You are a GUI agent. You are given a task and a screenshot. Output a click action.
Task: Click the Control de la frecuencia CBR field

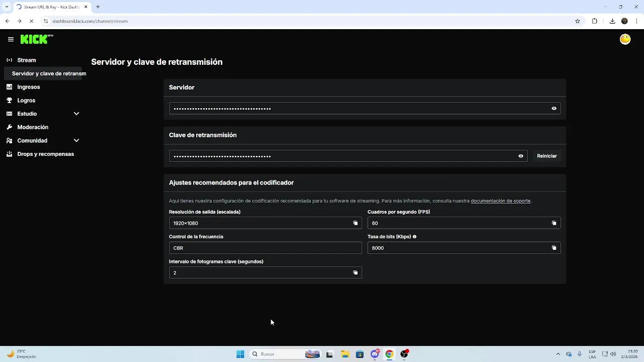(x=265, y=248)
